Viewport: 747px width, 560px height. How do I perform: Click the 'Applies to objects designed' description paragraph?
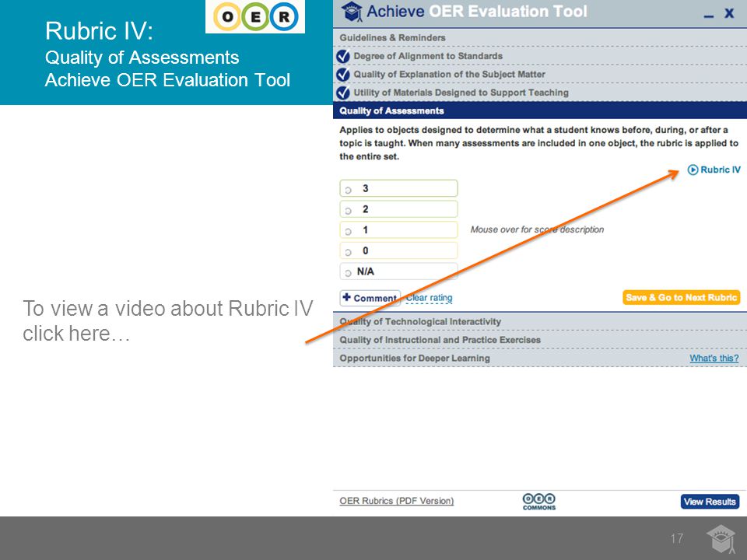538,143
